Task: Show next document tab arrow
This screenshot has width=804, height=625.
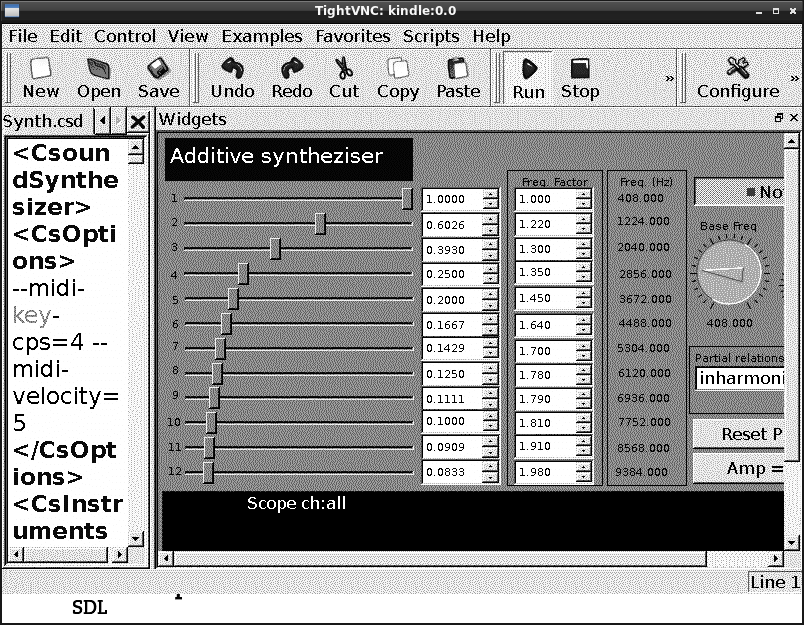Action: 118,122
